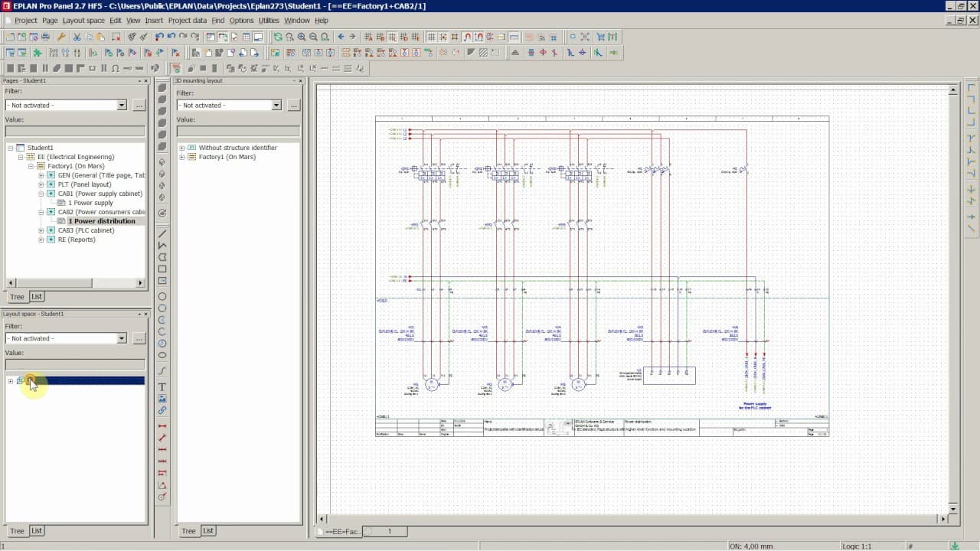Click the wrench settings icon
The width and height of the screenshot is (980, 551).
click(60, 36)
